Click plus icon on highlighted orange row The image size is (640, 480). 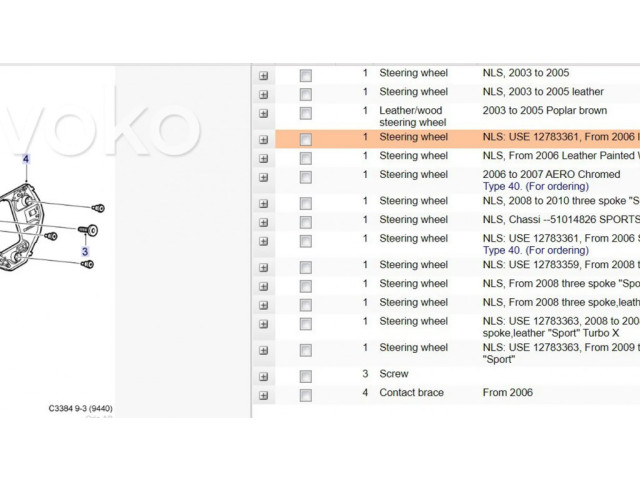[x=264, y=140]
